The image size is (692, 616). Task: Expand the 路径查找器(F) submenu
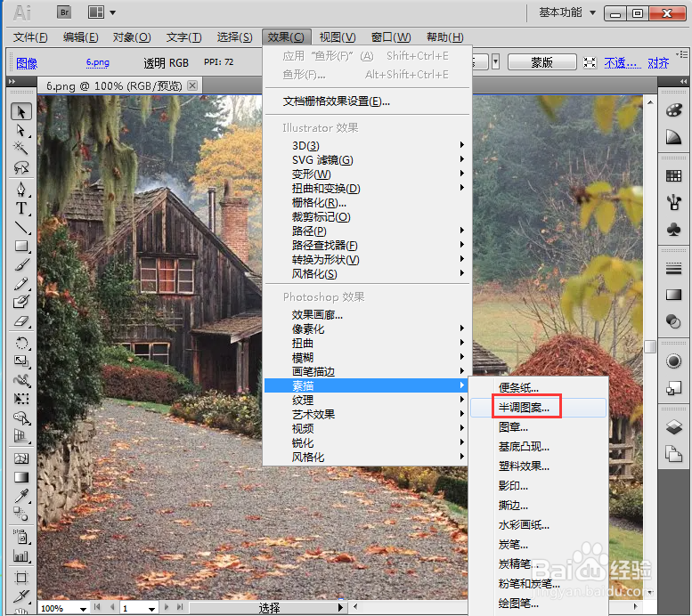(x=367, y=245)
